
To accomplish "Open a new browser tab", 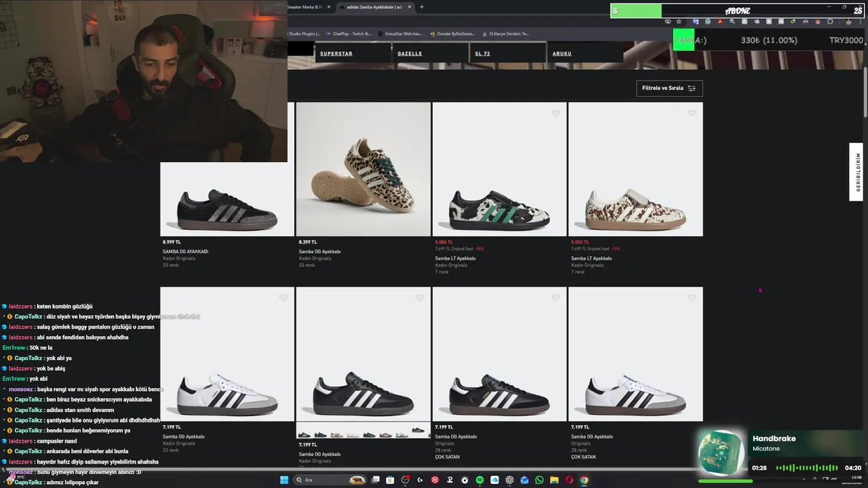I will [422, 7].
